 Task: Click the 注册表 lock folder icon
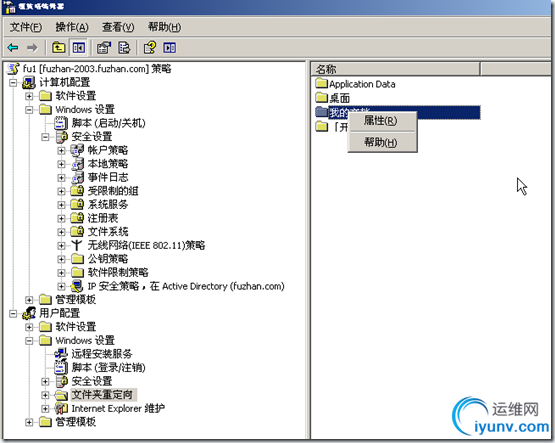[x=77, y=218]
